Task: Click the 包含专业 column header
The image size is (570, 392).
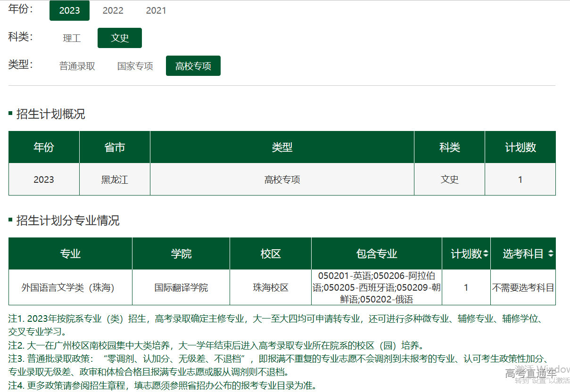Action: click(x=377, y=254)
